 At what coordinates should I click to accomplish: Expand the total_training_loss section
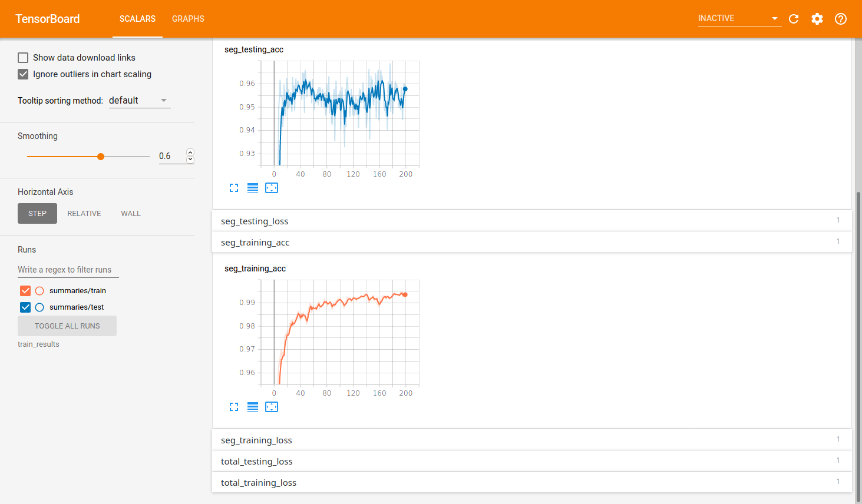pyautogui.click(x=531, y=482)
